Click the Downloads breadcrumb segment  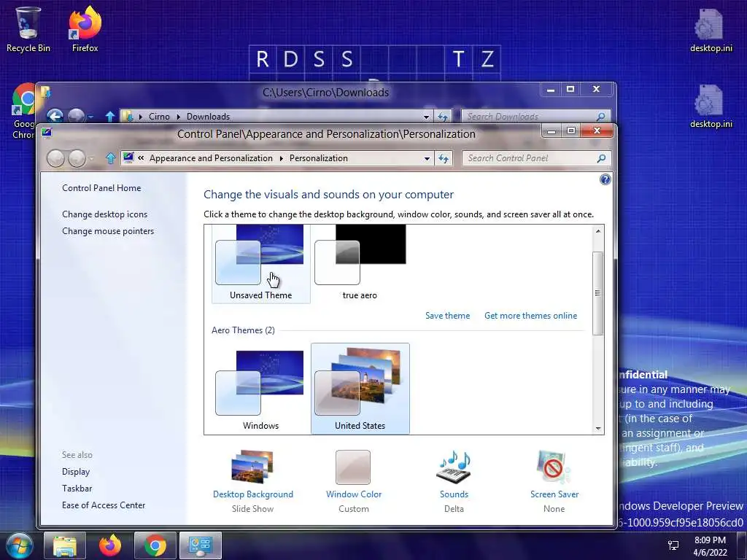click(208, 117)
